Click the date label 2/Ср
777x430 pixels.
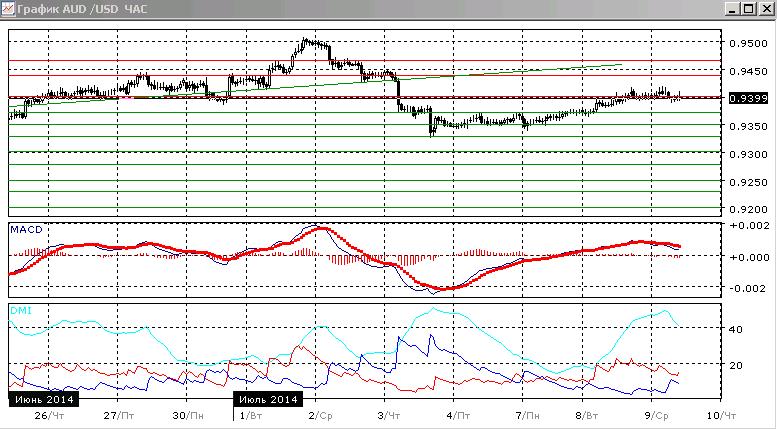[320, 415]
